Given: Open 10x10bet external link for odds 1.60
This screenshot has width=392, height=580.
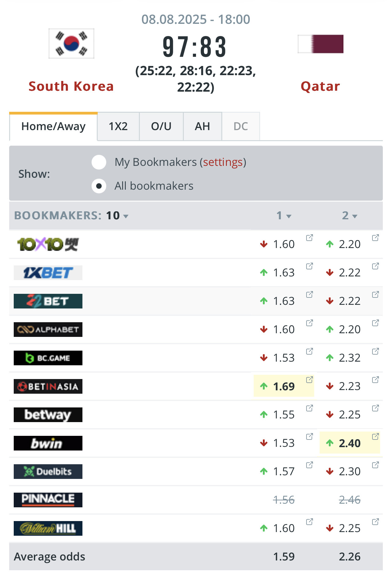Looking at the screenshot, I should coord(309,238).
